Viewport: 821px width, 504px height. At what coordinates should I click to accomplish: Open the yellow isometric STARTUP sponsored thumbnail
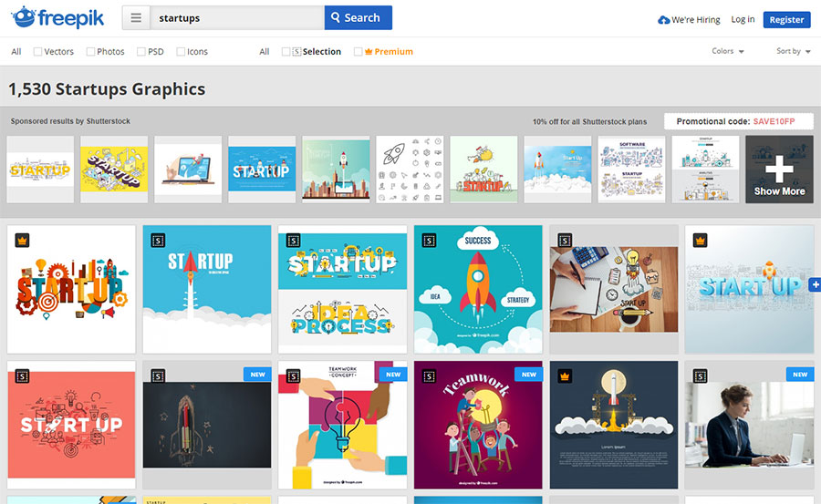pos(114,170)
